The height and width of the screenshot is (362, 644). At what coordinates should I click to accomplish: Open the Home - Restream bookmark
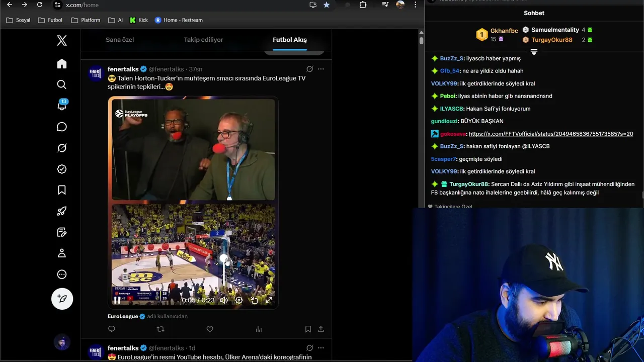[x=179, y=20]
